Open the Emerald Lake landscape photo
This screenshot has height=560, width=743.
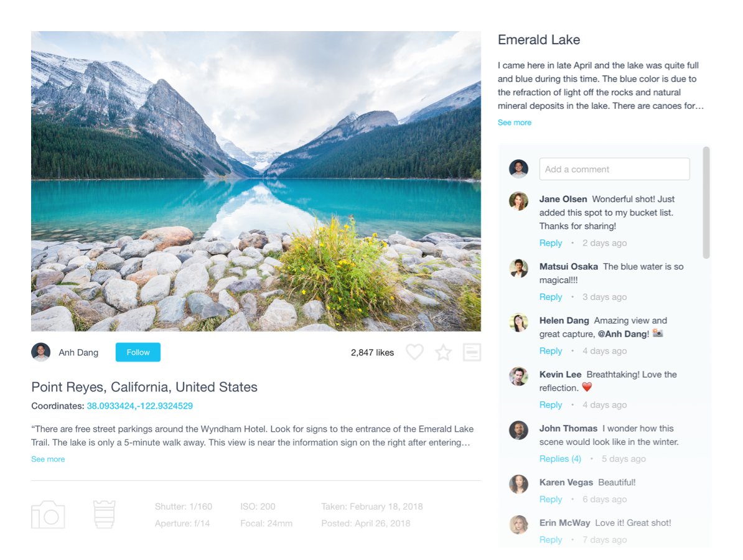pos(256,181)
